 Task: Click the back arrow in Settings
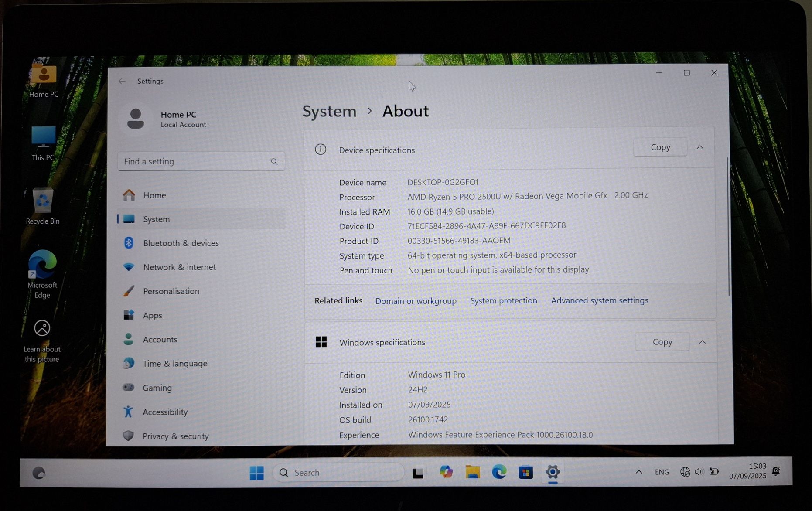point(122,81)
